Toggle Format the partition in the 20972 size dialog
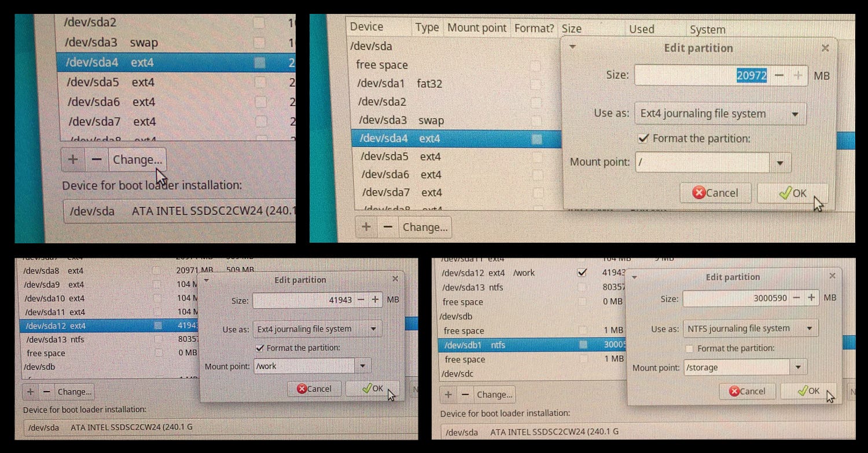 [x=642, y=138]
